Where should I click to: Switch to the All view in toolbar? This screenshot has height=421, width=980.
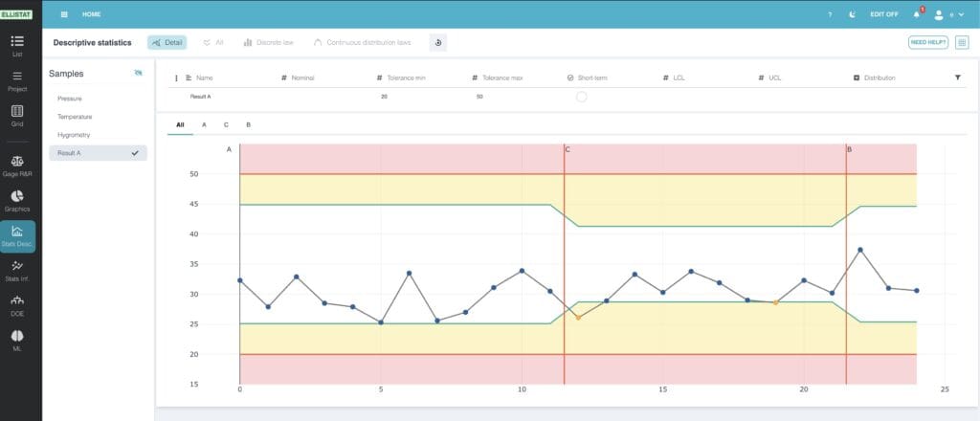point(213,42)
